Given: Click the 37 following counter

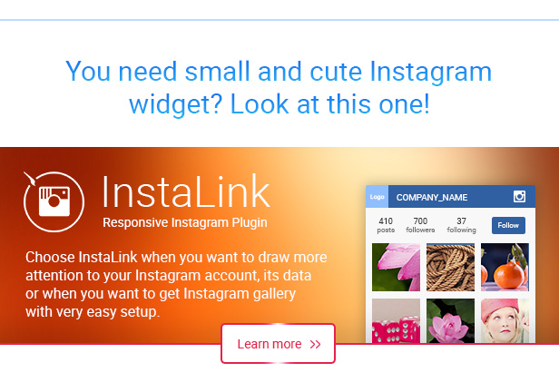Looking at the screenshot, I should (461, 225).
